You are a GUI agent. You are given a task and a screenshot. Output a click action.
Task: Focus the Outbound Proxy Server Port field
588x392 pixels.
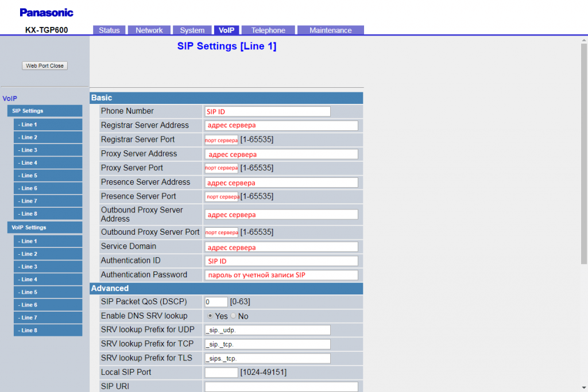click(221, 232)
